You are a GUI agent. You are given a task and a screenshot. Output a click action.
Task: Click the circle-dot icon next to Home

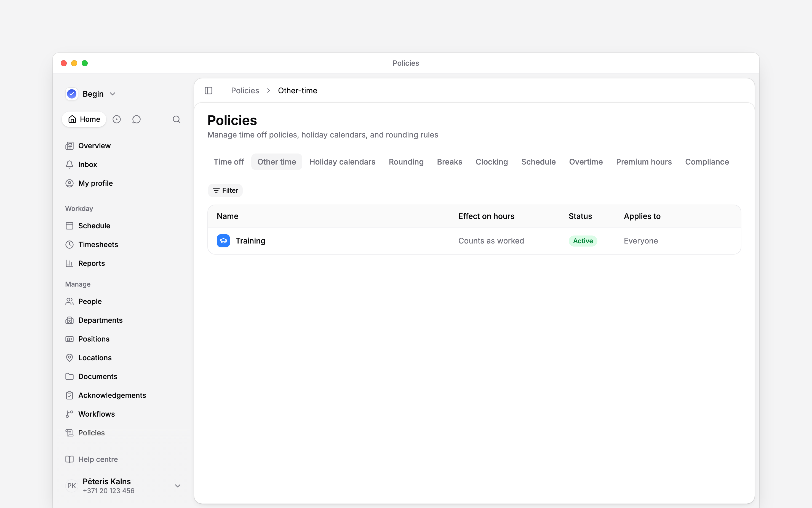[116, 119]
